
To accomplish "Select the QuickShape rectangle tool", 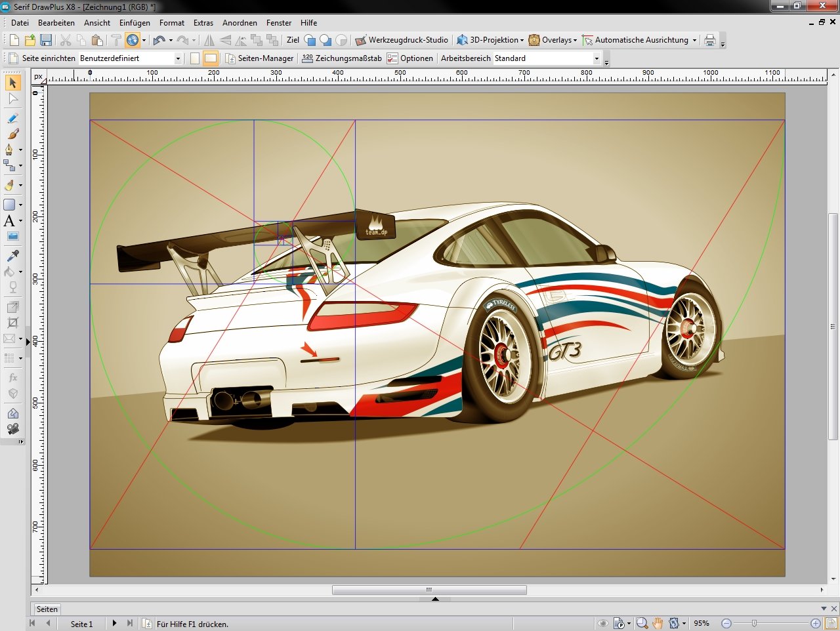I will click(10, 205).
